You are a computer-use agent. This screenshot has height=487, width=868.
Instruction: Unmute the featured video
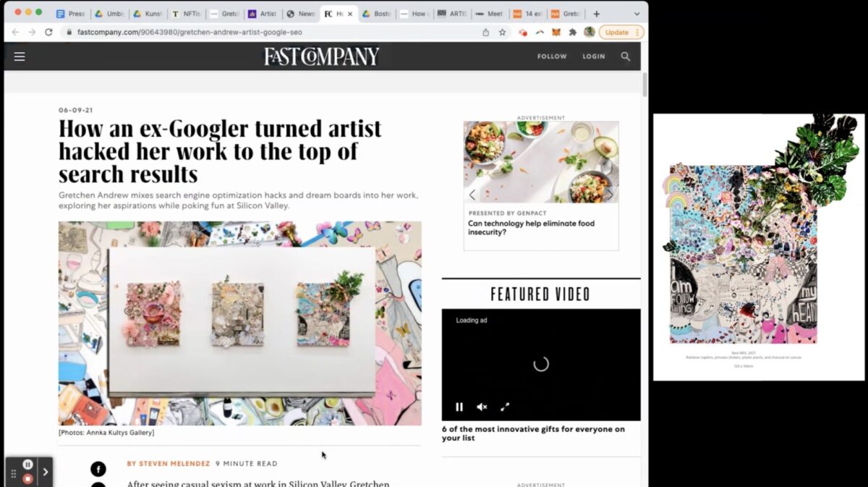(x=482, y=407)
